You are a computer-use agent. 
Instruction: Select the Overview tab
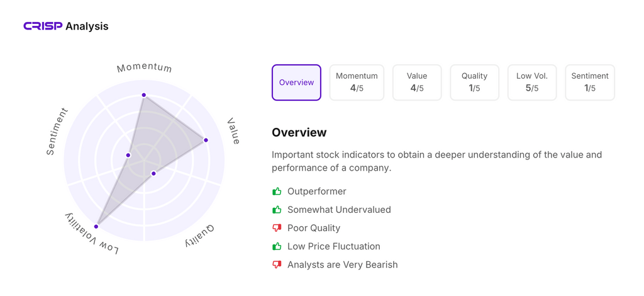(x=296, y=83)
